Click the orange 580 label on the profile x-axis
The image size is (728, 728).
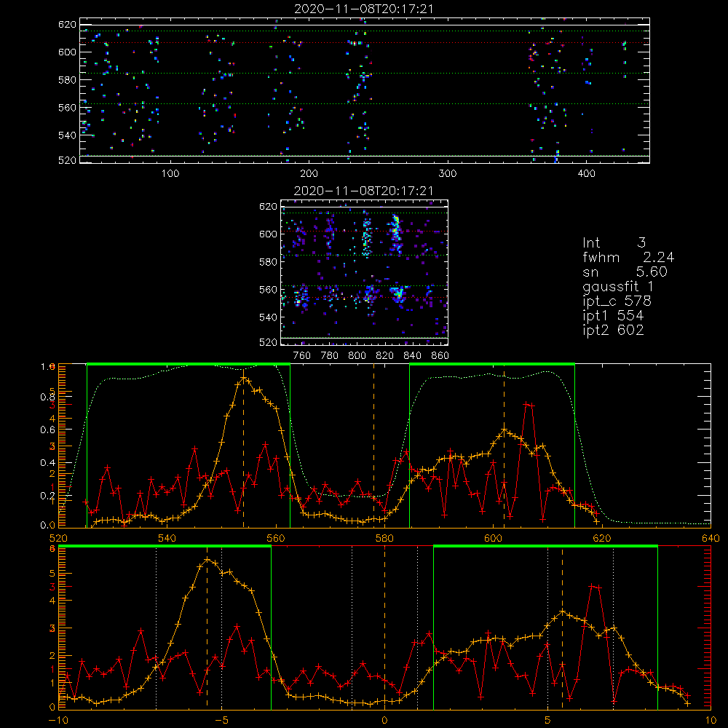click(384, 538)
